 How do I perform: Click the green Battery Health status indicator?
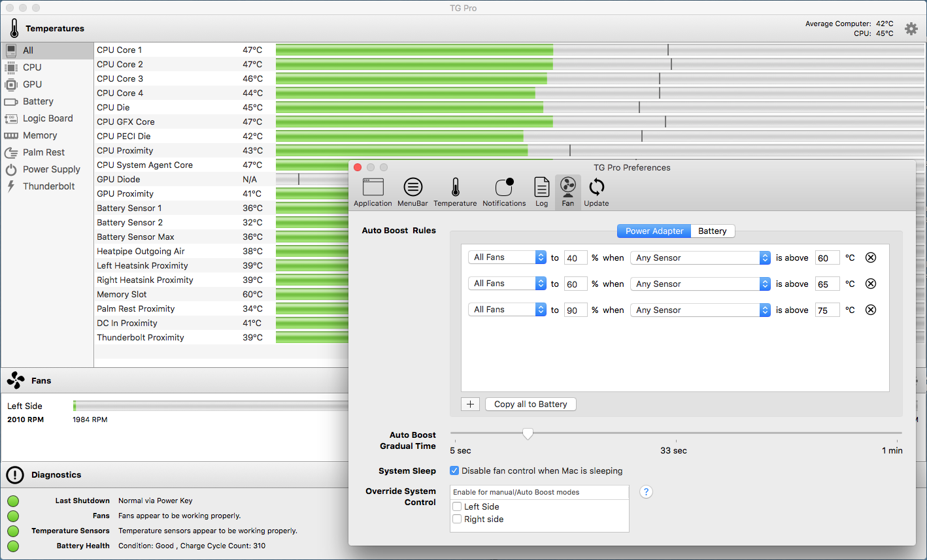(x=13, y=546)
